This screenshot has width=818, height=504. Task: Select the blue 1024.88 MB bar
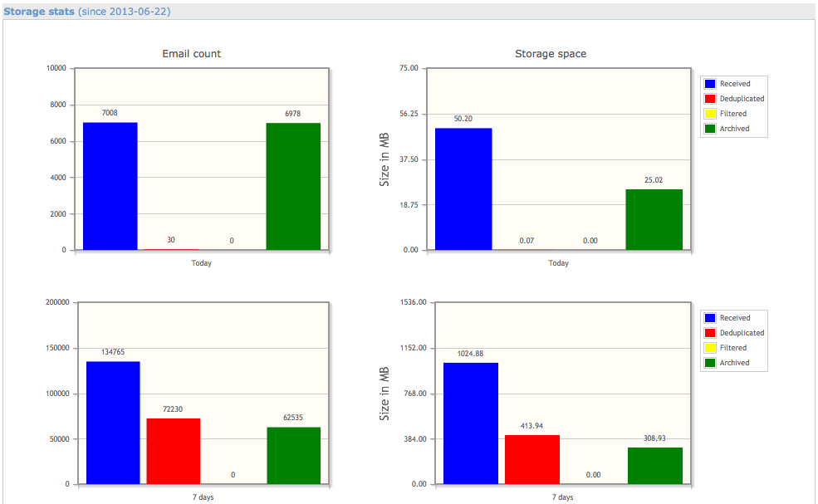coord(471,423)
